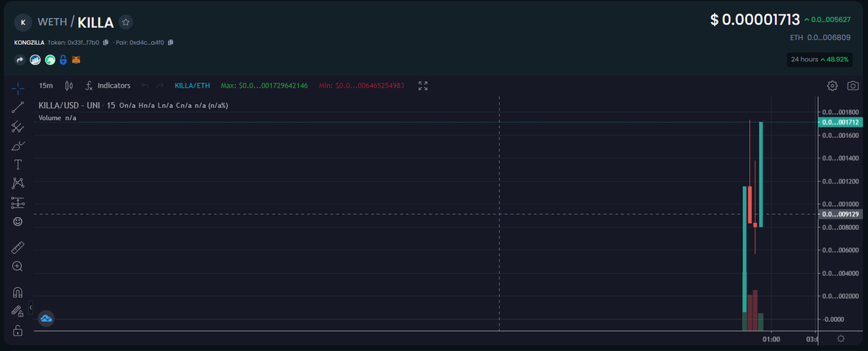
Task: Open the 15m time interval dropdown
Action: coord(46,85)
